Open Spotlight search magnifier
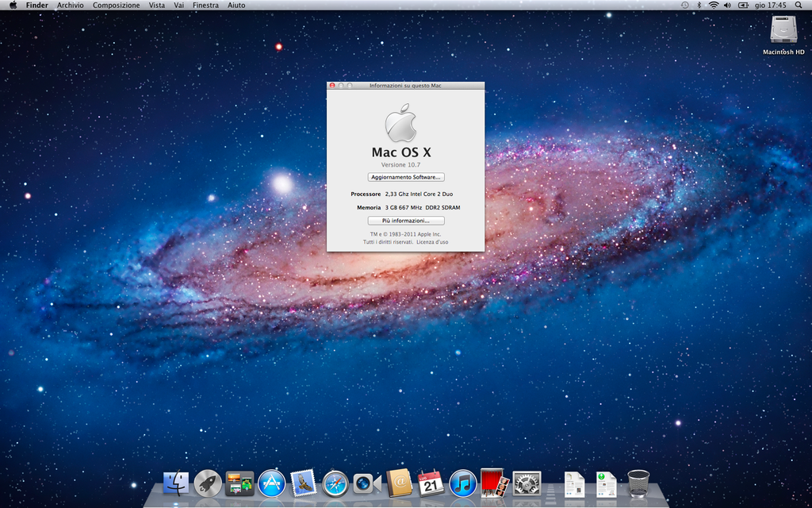812x508 pixels. click(798, 6)
